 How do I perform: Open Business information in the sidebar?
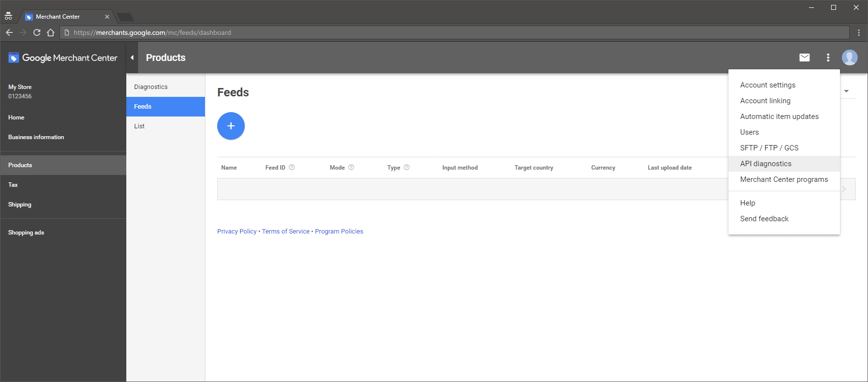63,137
